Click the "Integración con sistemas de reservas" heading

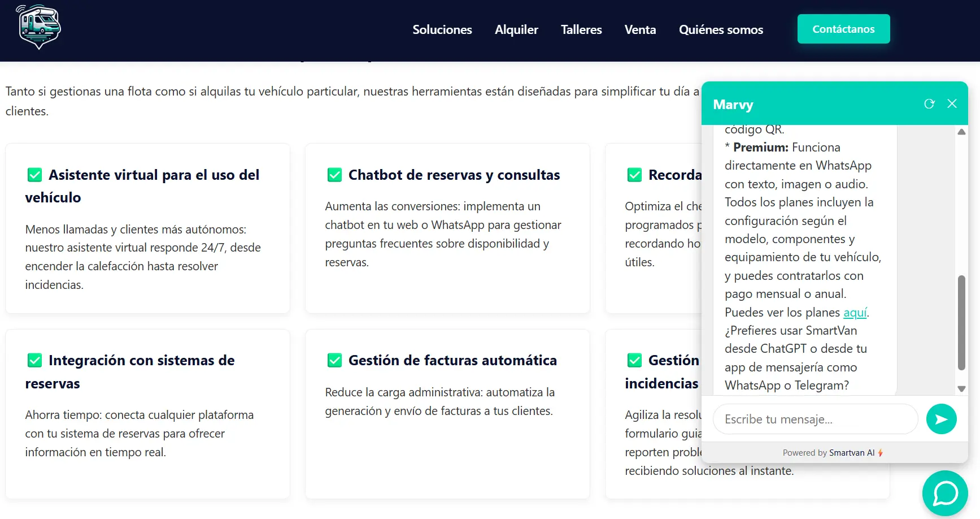(130, 371)
